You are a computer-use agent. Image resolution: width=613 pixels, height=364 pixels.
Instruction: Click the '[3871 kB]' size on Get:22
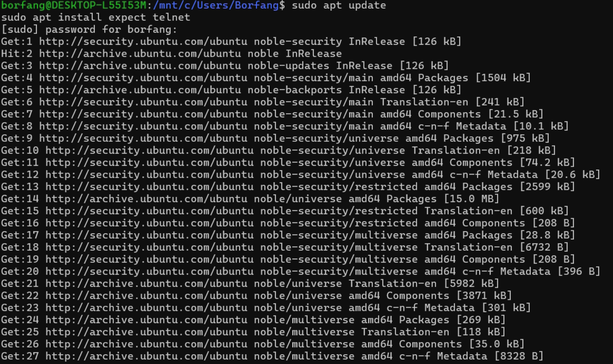(484, 296)
